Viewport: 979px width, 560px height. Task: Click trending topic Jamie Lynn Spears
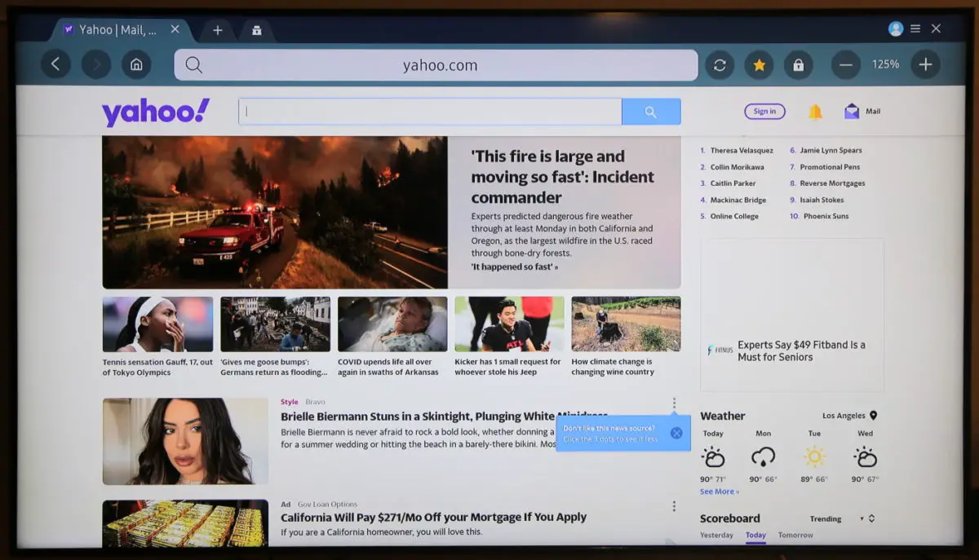click(831, 150)
